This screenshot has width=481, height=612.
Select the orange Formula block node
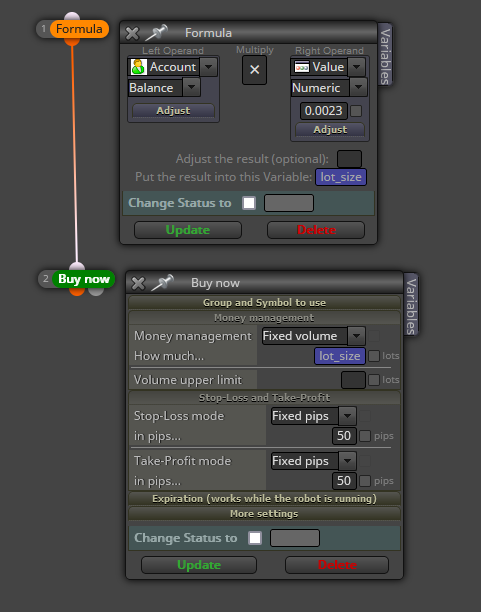pos(79,29)
